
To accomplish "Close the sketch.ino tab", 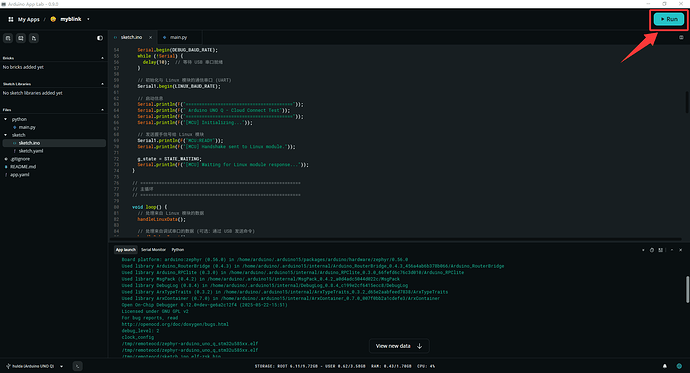I will tap(150, 37).
